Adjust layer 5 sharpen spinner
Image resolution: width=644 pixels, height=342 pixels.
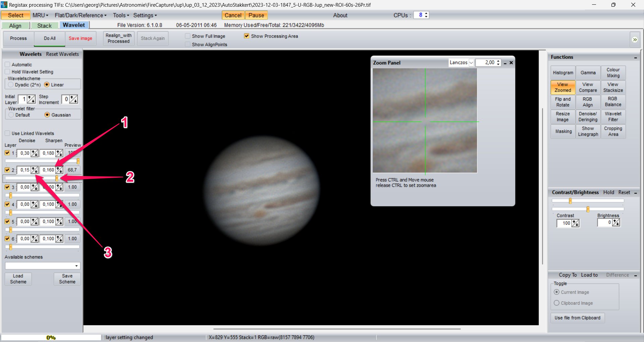pos(59,222)
